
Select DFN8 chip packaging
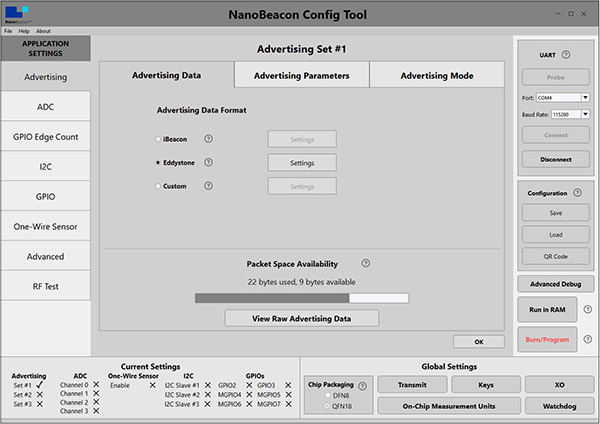[328, 395]
